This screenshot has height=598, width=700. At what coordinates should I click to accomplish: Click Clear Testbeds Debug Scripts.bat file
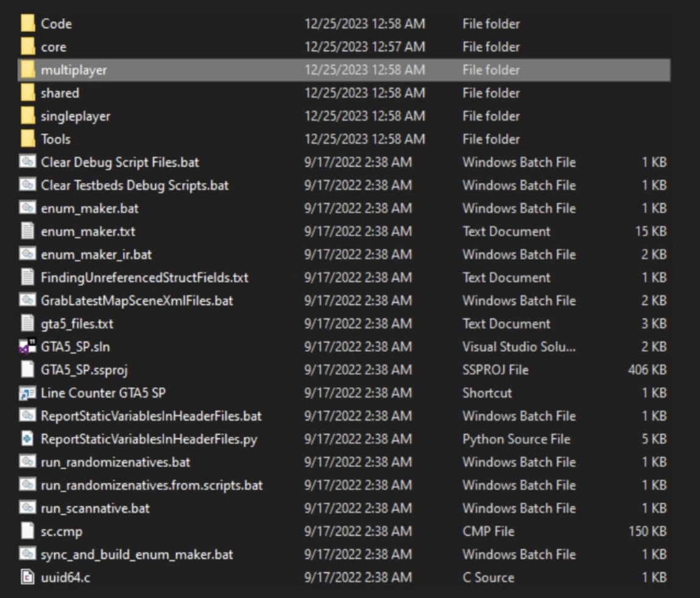point(134,185)
